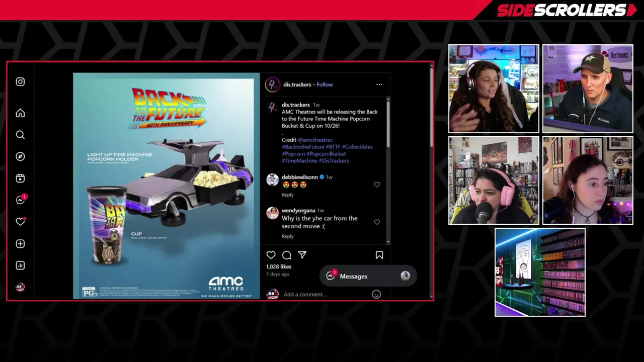Go to Instagram Home icon

20,113
